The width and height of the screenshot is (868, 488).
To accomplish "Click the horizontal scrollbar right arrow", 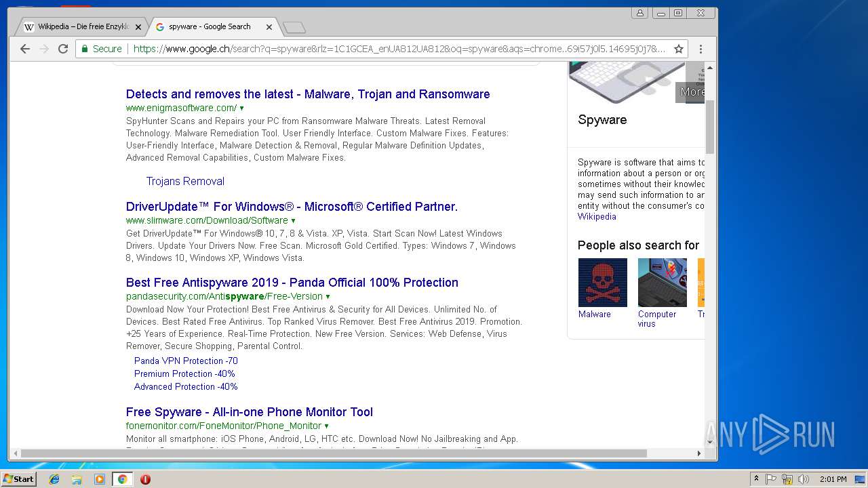I will (699, 453).
